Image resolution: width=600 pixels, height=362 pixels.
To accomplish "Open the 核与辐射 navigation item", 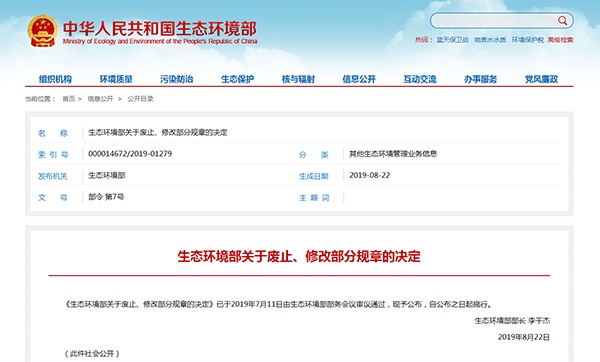I will pos(298,79).
